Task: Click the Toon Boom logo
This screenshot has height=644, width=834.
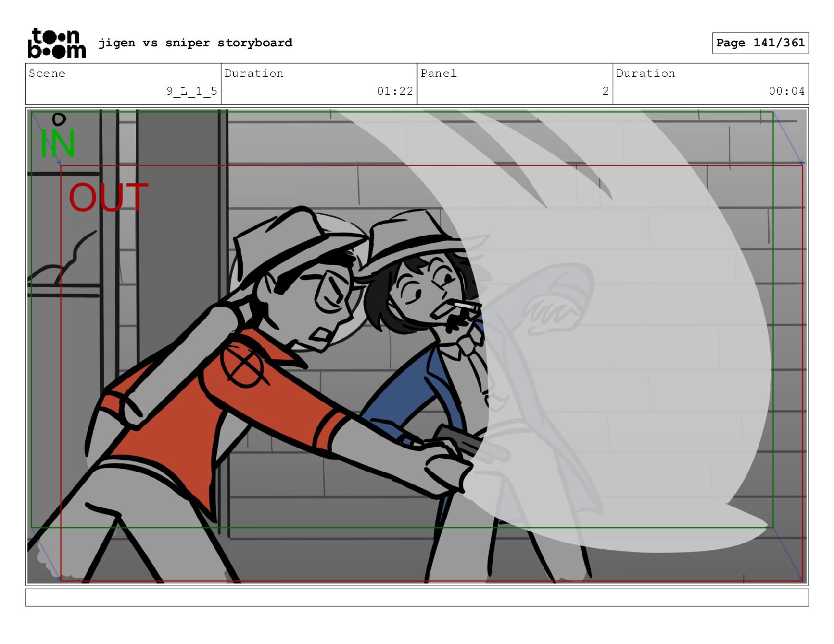Action: (56, 43)
